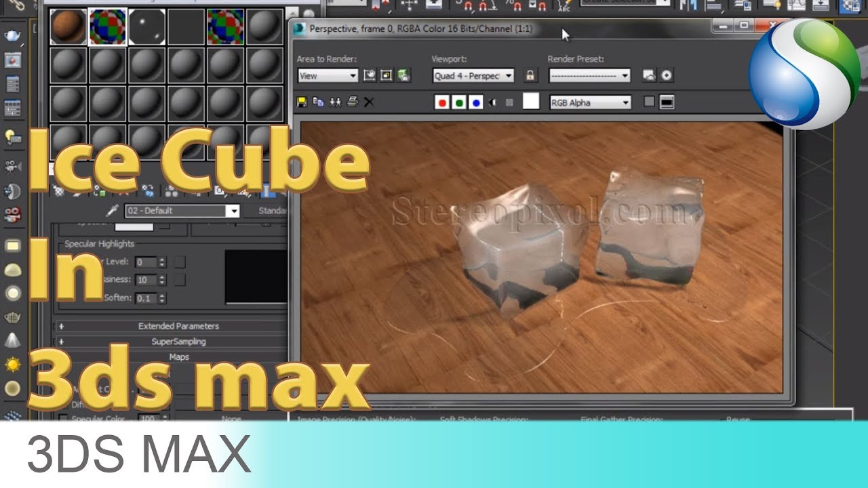Click the Edit Region icon
Screen dimensions: 868x488
click(x=370, y=75)
